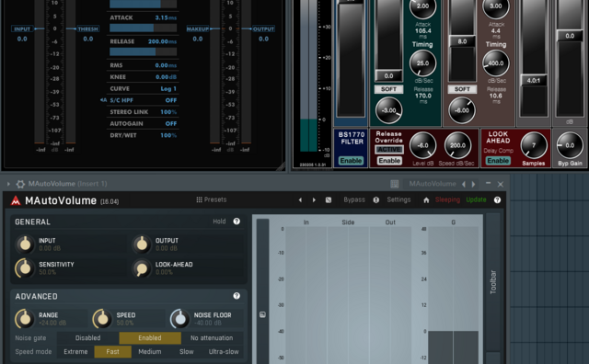Click the random preset dice icon
The image size is (589, 364).
329,200
